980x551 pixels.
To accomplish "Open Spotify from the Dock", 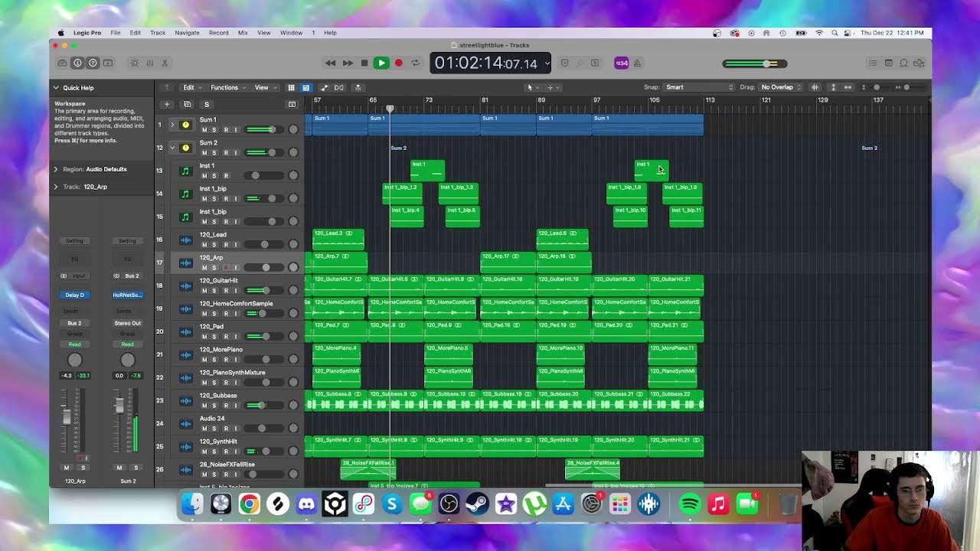I will tap(689, 504).
